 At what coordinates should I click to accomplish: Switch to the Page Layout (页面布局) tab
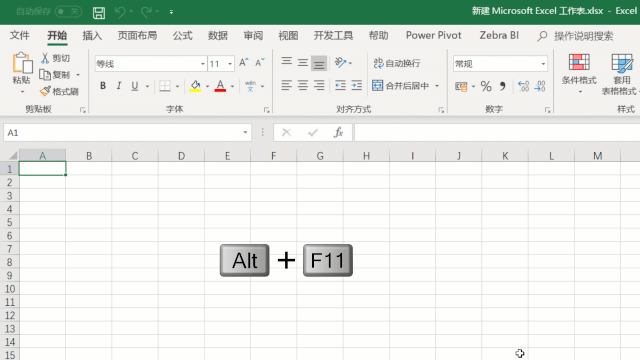tap(137, 36)
